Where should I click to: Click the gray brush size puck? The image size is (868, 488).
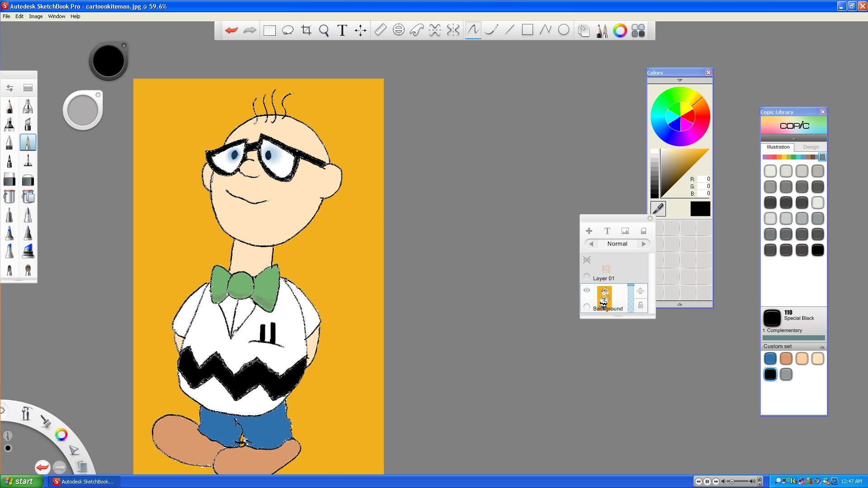click(83, 110)
